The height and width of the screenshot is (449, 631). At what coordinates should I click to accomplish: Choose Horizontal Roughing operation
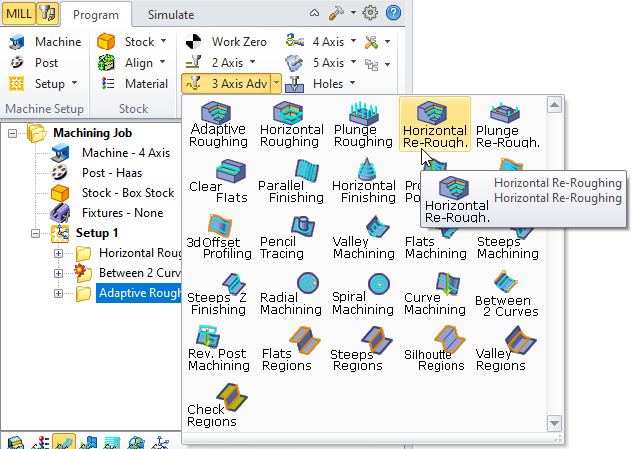[291, 124]
